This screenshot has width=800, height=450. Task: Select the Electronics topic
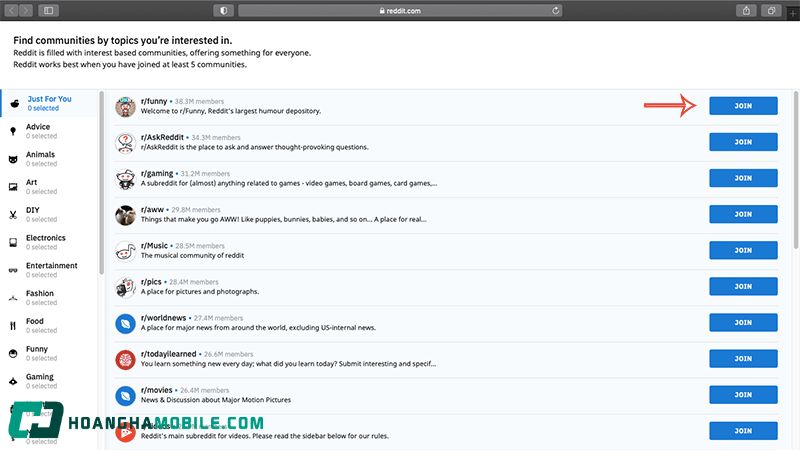49,242
